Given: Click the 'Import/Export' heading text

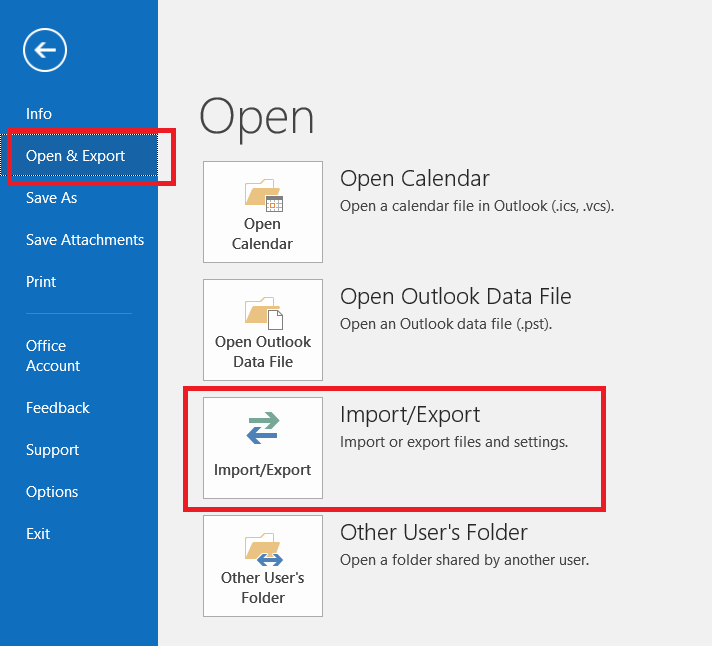Looking at the screenshot, I should 410,414.
